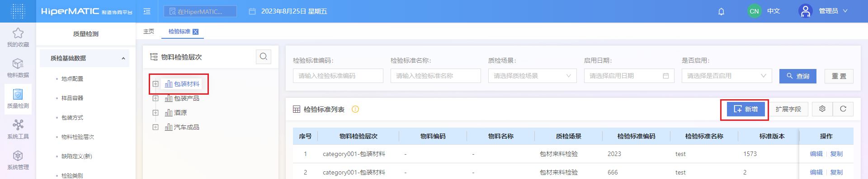The width and height of the screenshot is (868, 179).
Task: Open 检验类别 menu item
Action: [x=72, y=175]
